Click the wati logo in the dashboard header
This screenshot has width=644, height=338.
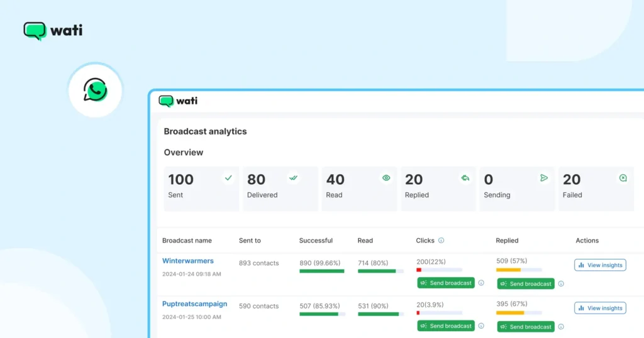pyautogui.click(x=178, y=101)
